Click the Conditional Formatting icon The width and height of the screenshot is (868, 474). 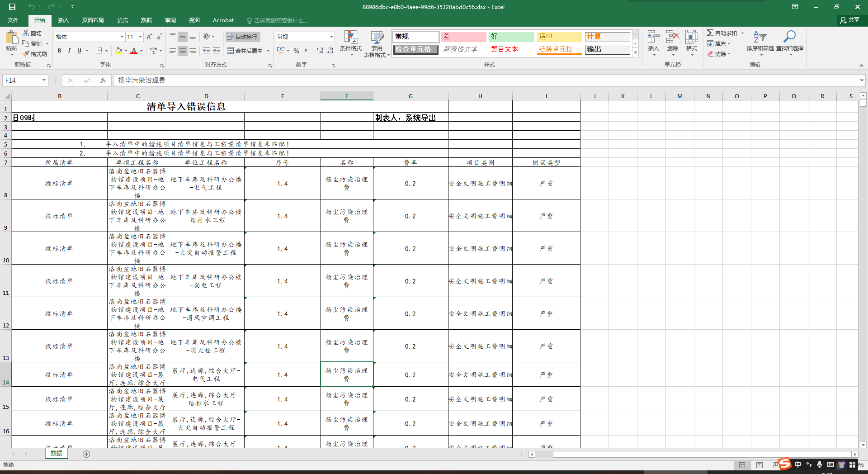click(x=351, y=37)
